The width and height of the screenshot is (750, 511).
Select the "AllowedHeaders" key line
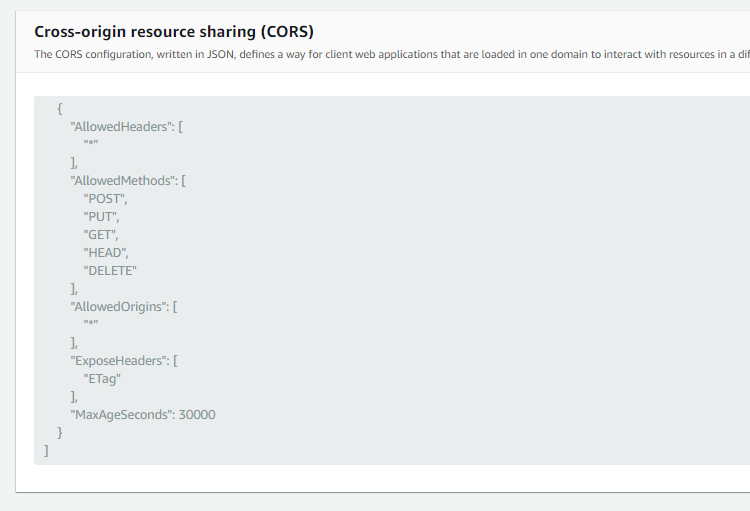tap(126, 127)
